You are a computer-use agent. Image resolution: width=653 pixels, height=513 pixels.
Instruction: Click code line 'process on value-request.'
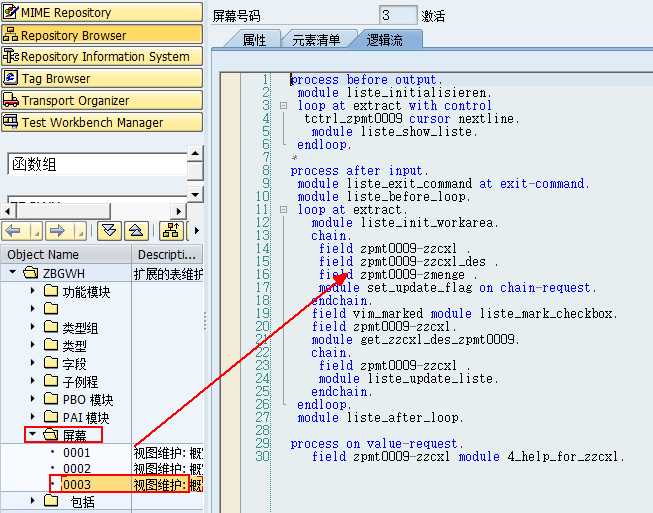click(376, 443)
